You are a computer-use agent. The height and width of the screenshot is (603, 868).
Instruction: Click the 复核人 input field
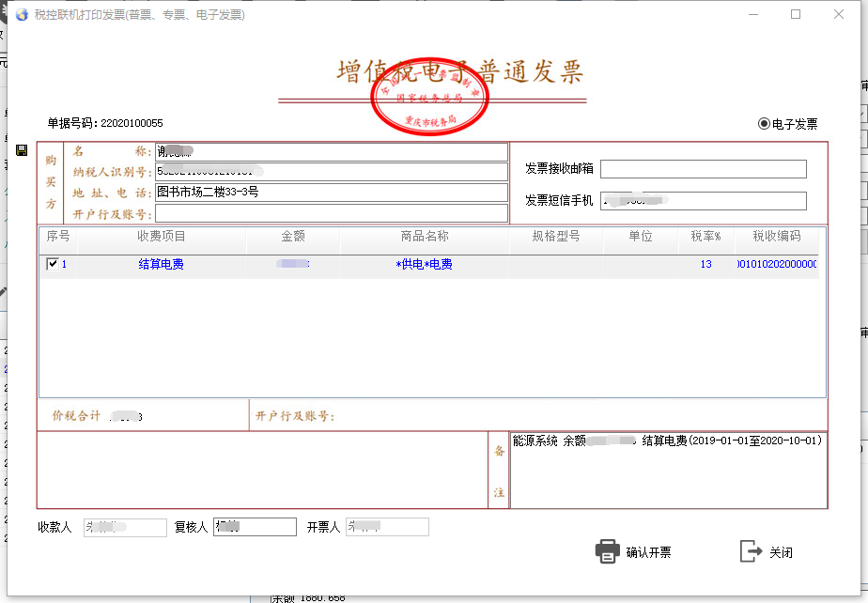255,527
